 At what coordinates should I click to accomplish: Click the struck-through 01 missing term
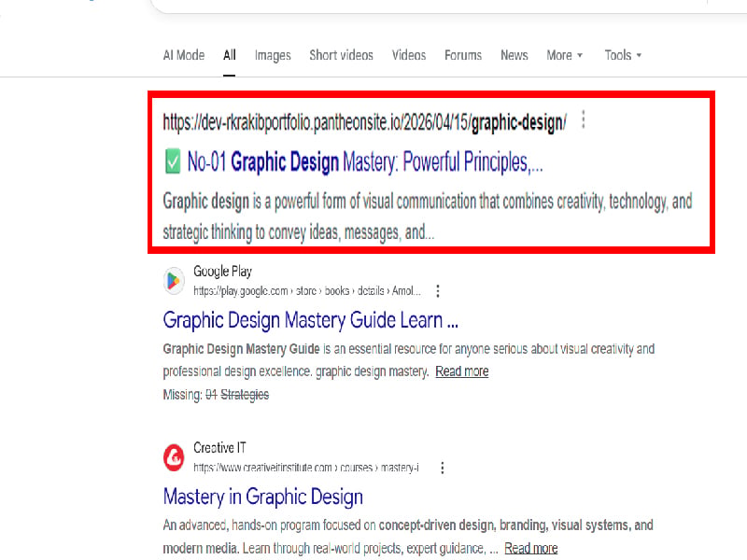211,395
